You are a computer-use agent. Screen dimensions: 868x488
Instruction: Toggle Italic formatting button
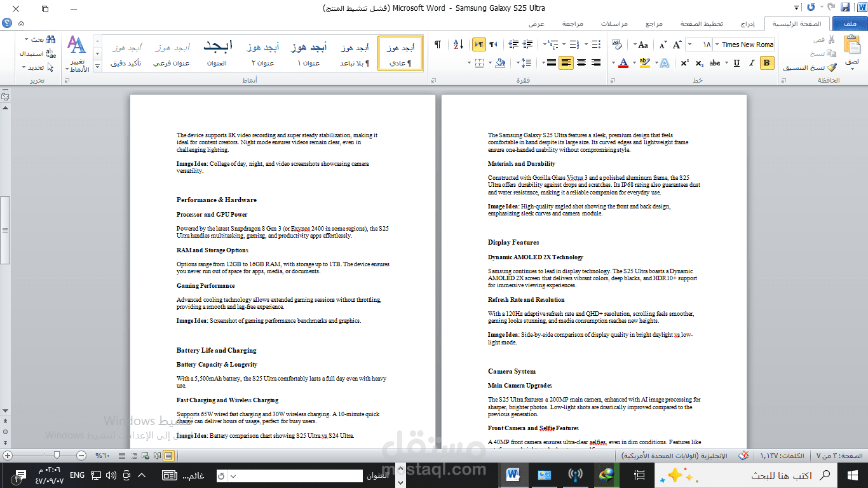point(751,63)
